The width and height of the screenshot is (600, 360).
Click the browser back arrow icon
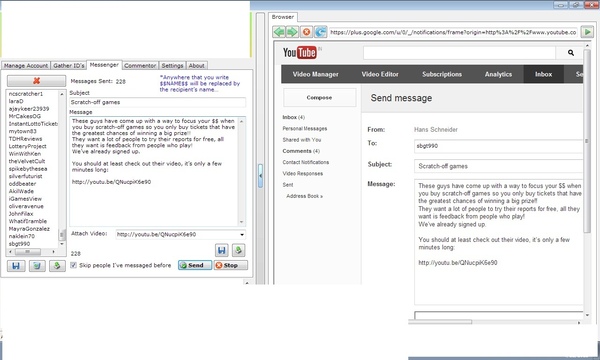279,32
